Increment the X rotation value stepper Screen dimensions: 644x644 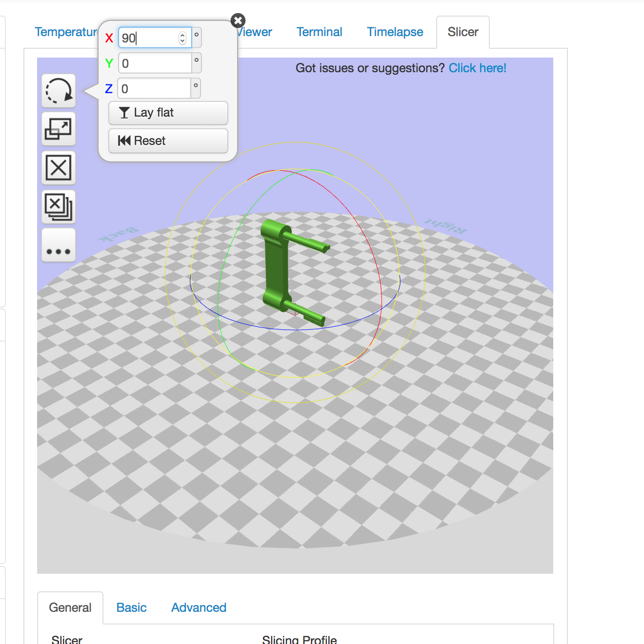[182, 35]
